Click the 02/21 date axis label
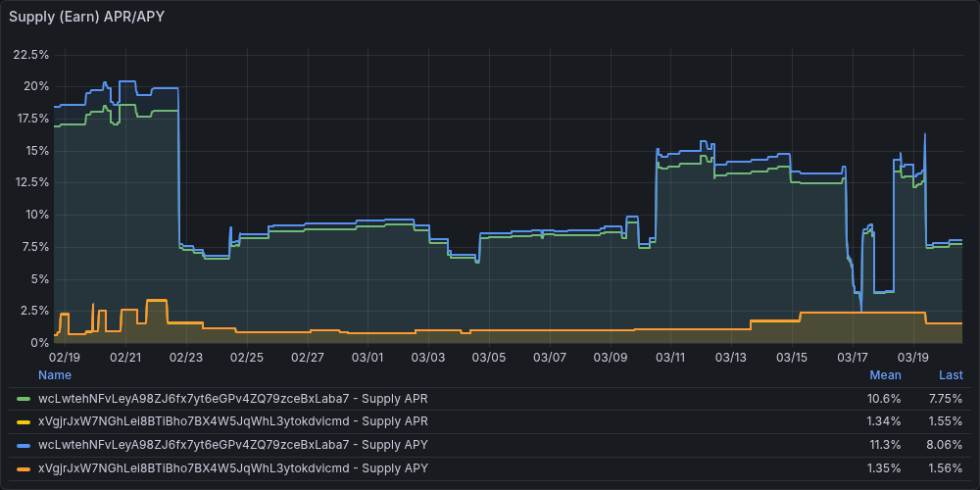The image size is (980, 490). (125, 358)
